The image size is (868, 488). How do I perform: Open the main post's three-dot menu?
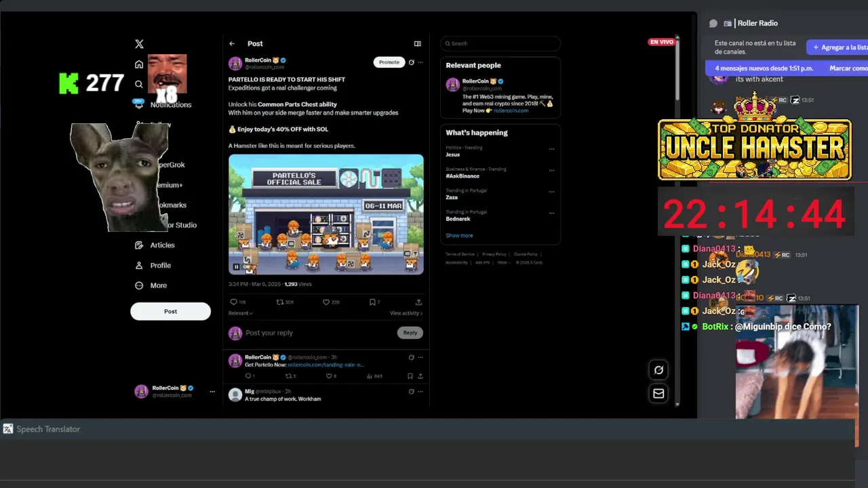point(420,62)
